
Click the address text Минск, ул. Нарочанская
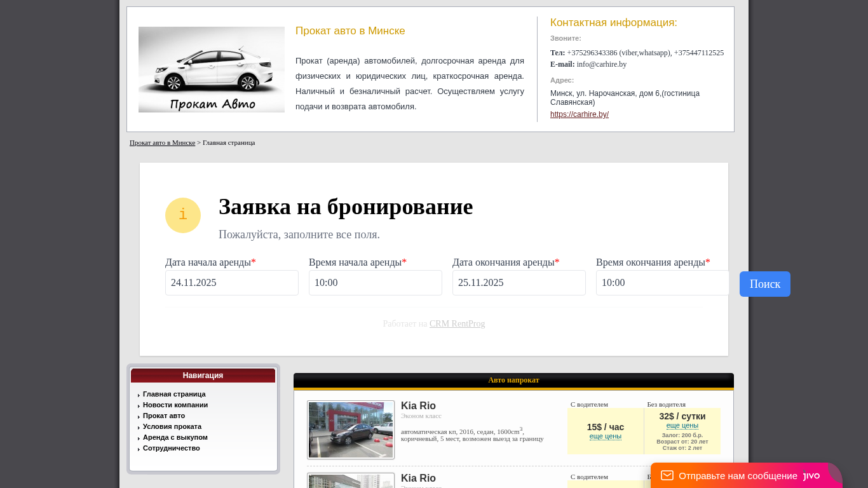coord(625,97)
